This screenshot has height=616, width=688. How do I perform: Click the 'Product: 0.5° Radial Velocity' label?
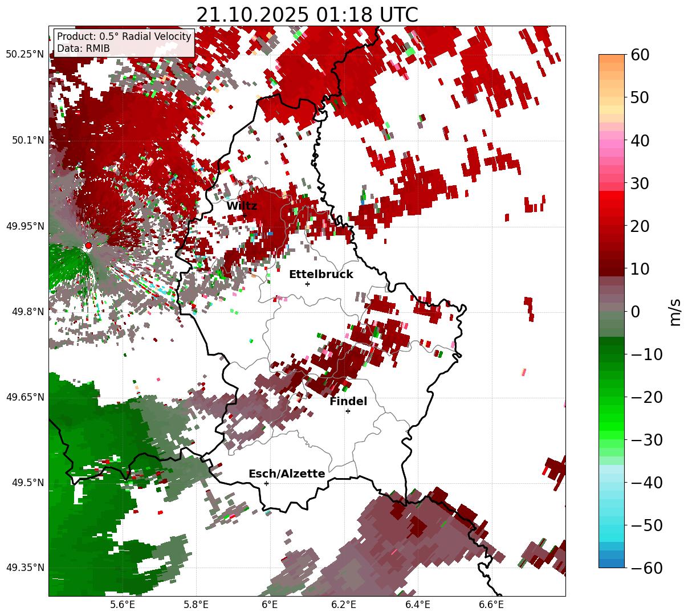point(124,36)
